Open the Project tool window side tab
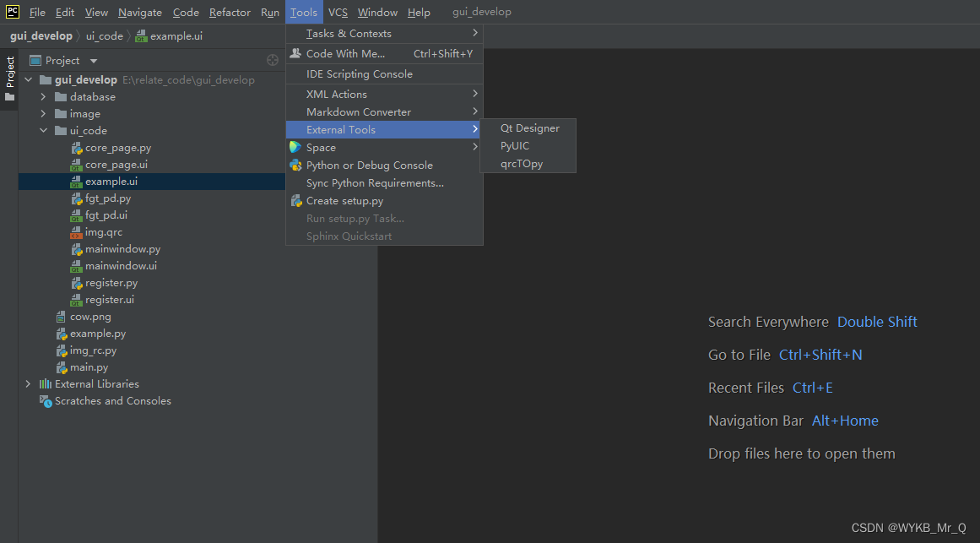 [10, 72]
